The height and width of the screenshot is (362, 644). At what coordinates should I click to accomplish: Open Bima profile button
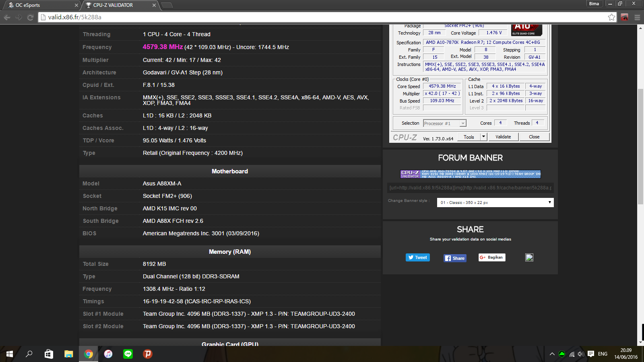click(x=594, y=4)
